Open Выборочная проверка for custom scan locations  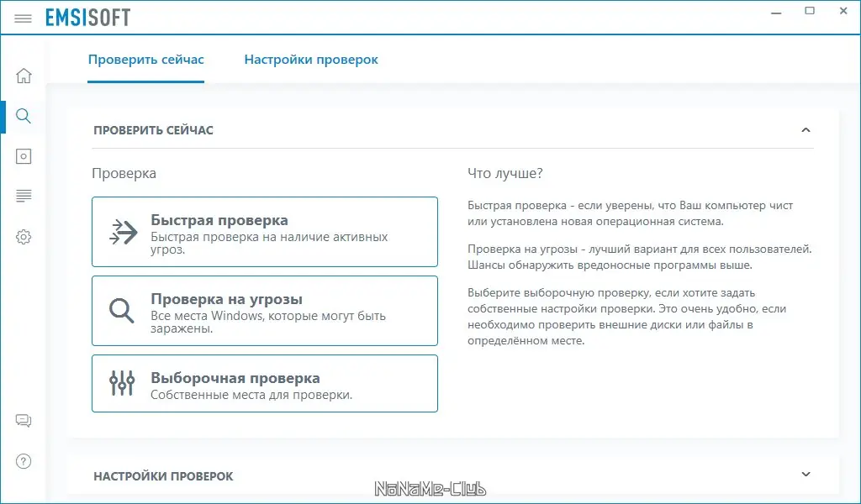[265, 382]
